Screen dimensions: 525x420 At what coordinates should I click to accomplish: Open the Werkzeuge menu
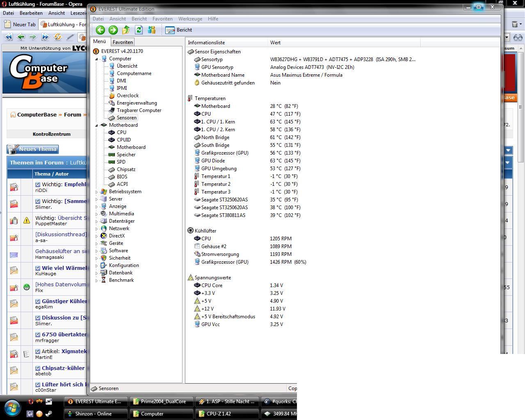190,19
